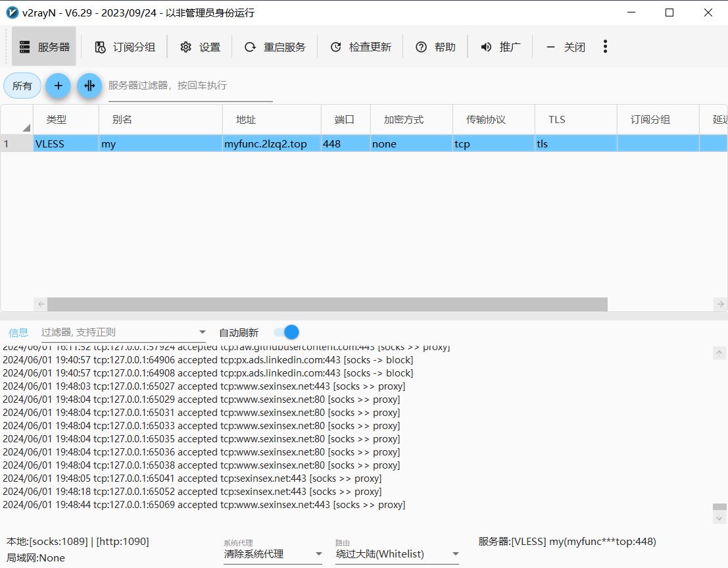Select the address cell myfunc.2lzq2.top
The height and width of the screenshot is (568, 728).
pyautogui.click(x=272, y=143)
